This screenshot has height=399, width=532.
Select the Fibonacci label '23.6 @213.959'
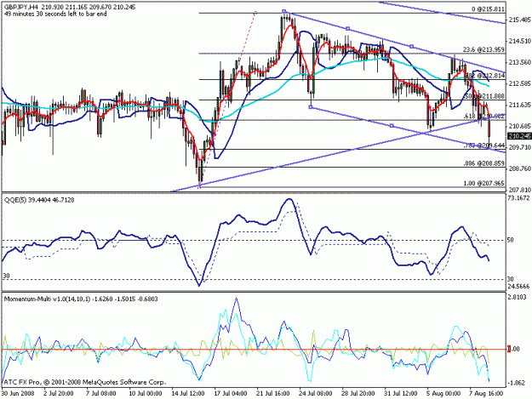483,50
